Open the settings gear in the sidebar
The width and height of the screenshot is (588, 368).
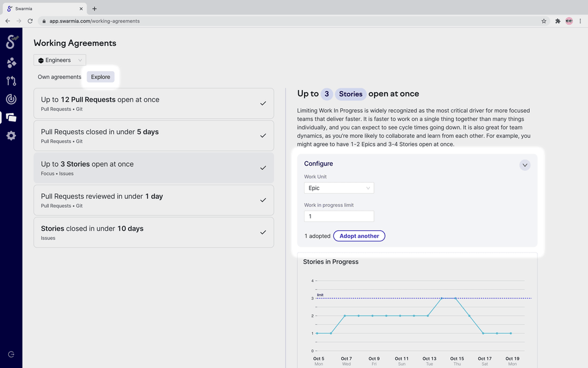[x=10, y=135]
